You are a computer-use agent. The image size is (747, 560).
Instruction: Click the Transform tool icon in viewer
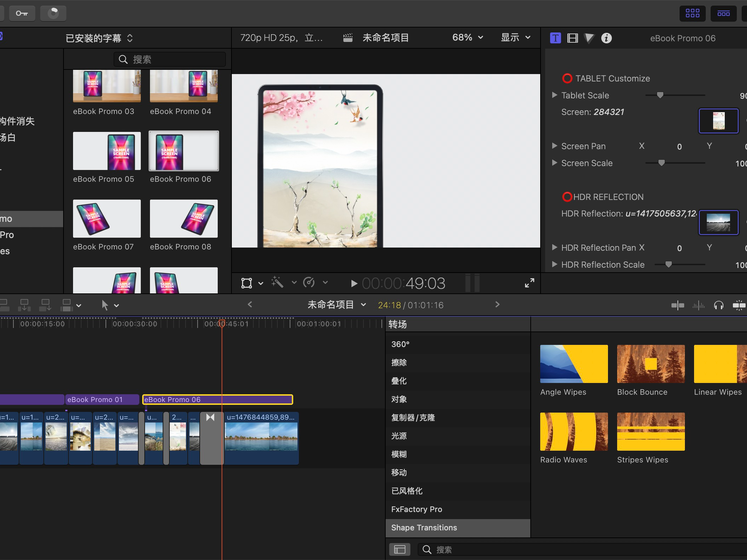(247, 283)
